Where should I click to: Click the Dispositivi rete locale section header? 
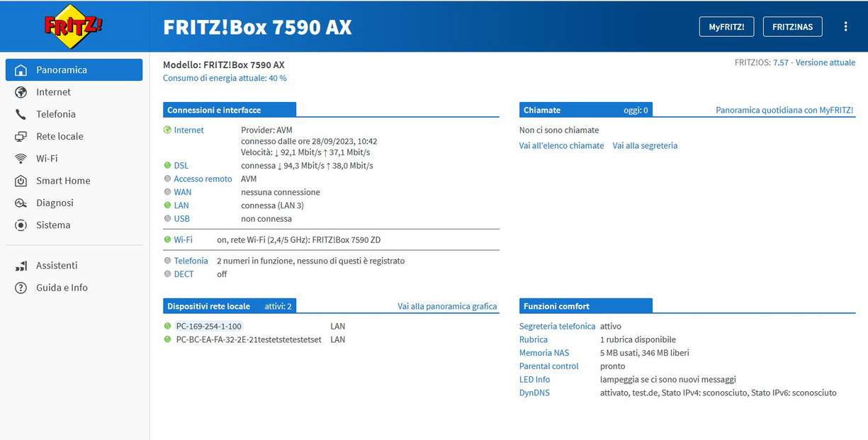[x=230, y=306]
